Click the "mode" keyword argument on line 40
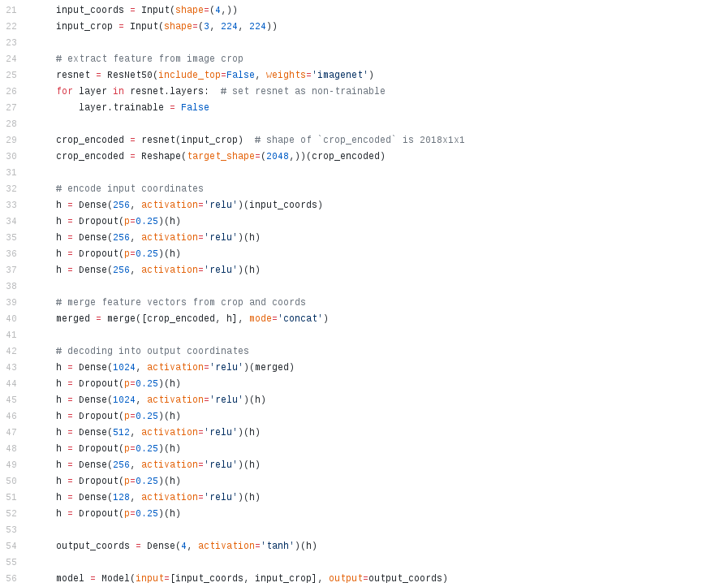 pos(260,318)
